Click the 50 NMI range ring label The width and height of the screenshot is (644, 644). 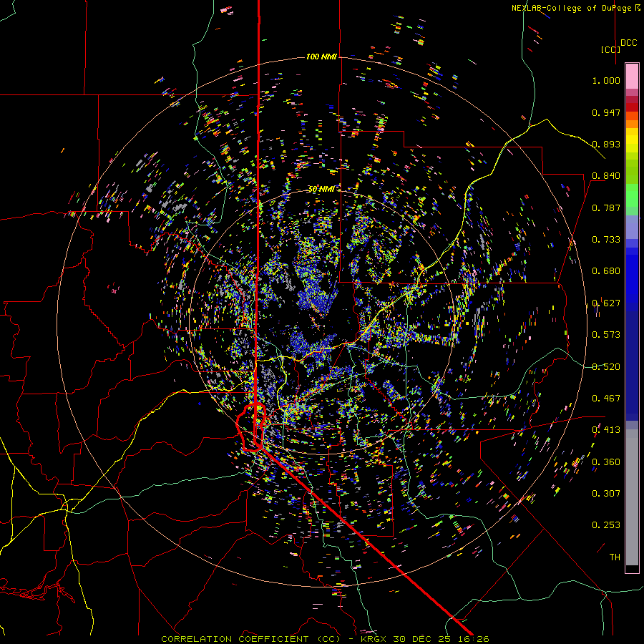[321, 189]
